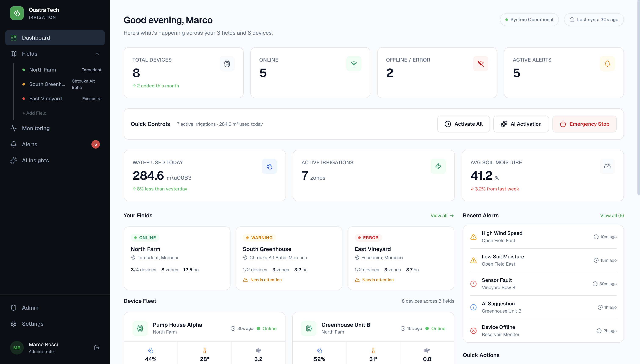Open View all arrow for Your Fields

point(442,215)
